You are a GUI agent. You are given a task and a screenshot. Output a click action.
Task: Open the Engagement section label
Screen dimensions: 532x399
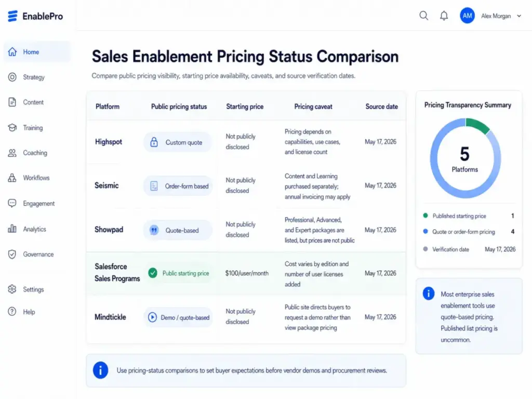tap(39, 204)
